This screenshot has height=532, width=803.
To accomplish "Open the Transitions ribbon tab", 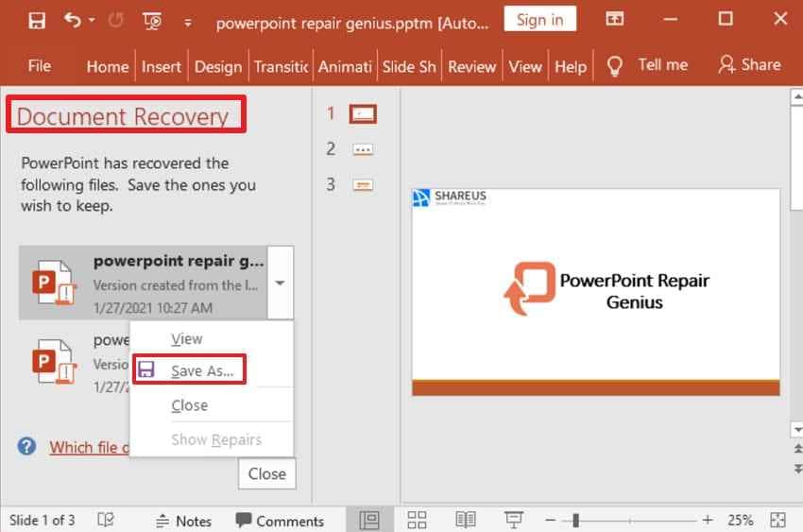I will click(x=281, y=66).
